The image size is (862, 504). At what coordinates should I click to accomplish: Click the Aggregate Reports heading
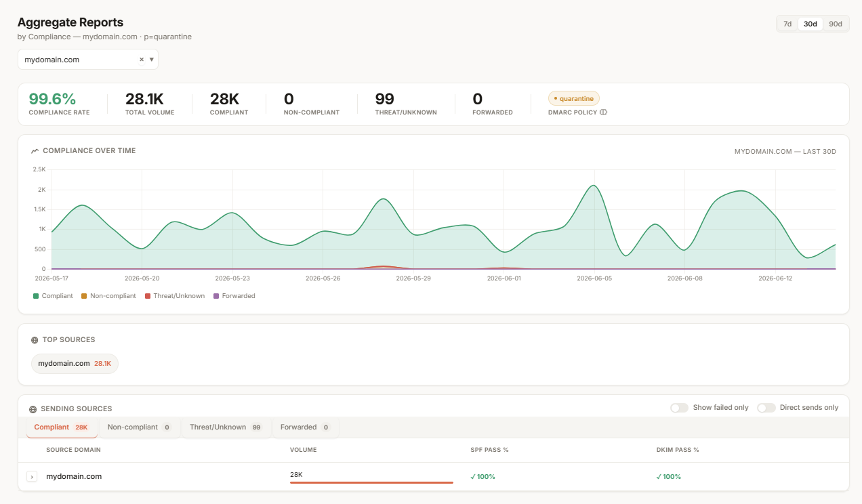tap(70, 23)
